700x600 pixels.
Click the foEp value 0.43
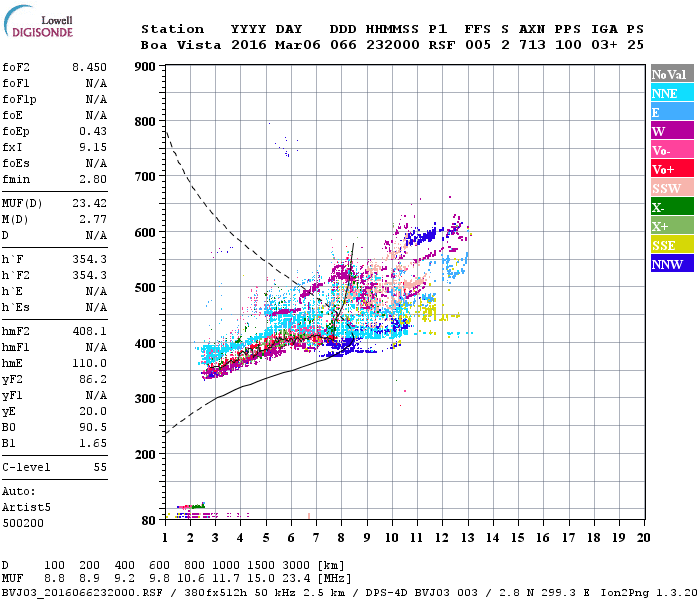coord(93,131)
